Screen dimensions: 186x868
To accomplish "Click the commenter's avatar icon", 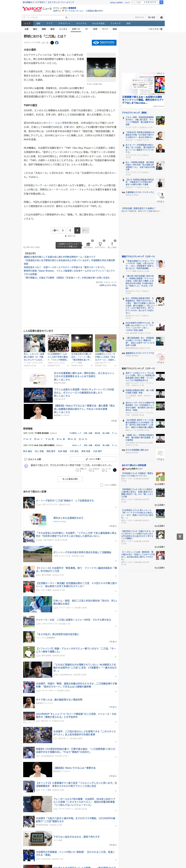I will (26, 466).
